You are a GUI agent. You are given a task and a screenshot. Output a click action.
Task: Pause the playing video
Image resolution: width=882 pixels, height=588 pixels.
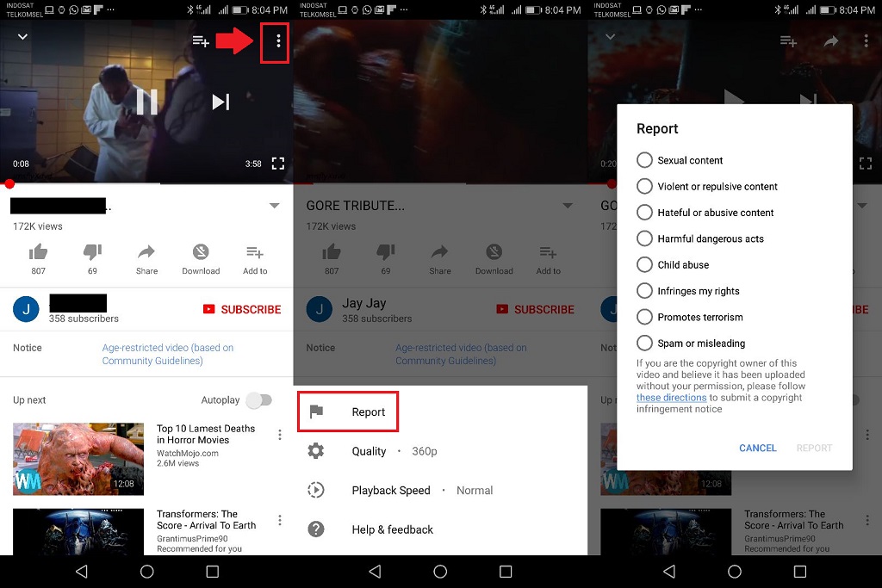(x=146, y=102)
